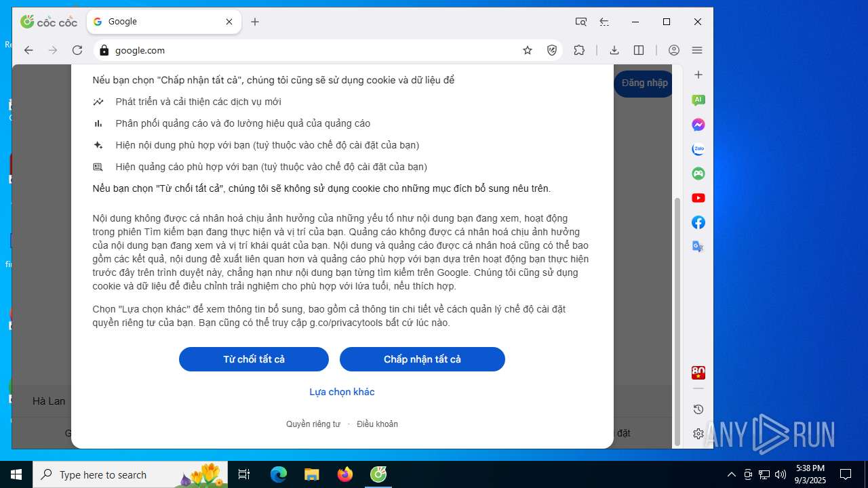The width and height of the screenshot is (868, 488).
Task: Open the extensions puzzle icon
Action: click(579, 50)
